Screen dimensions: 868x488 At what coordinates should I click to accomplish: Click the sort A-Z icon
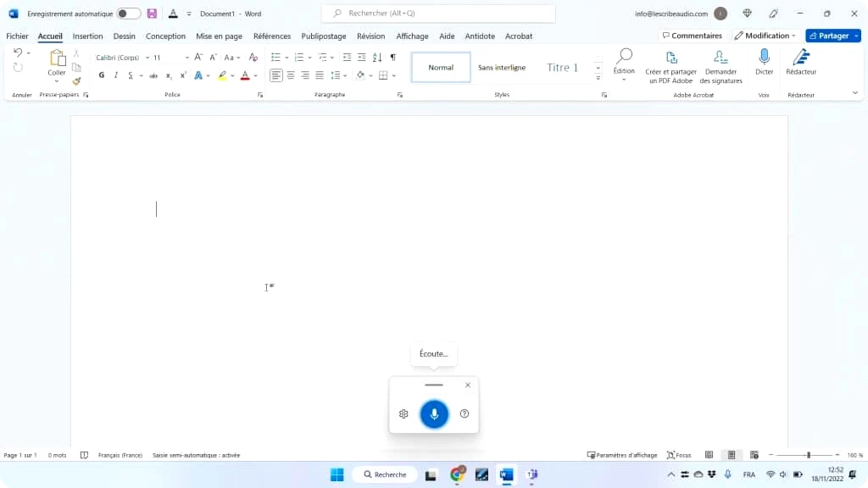(x=377, y=57)
